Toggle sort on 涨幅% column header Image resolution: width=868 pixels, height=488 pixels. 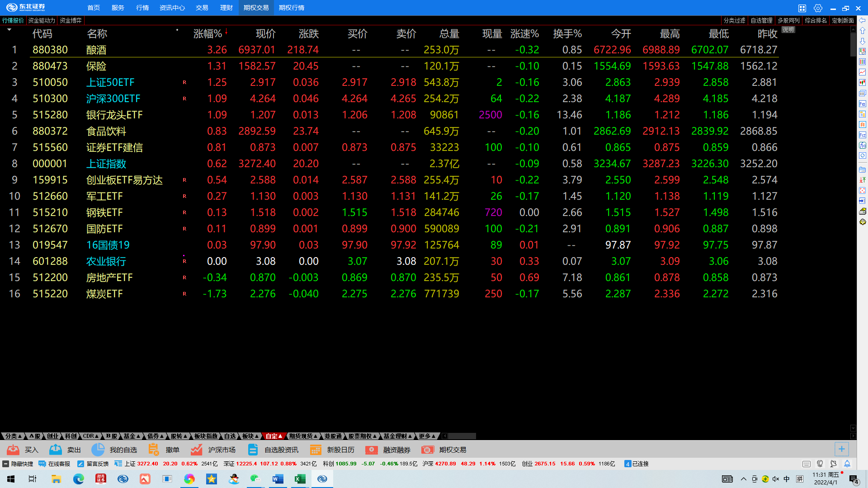(x=208, y=34)
